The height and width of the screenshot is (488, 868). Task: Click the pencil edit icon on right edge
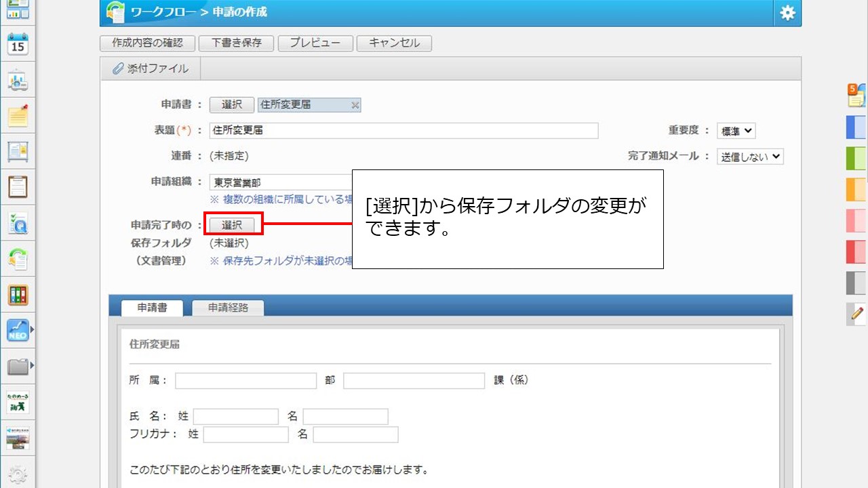(x=856, y=314)
